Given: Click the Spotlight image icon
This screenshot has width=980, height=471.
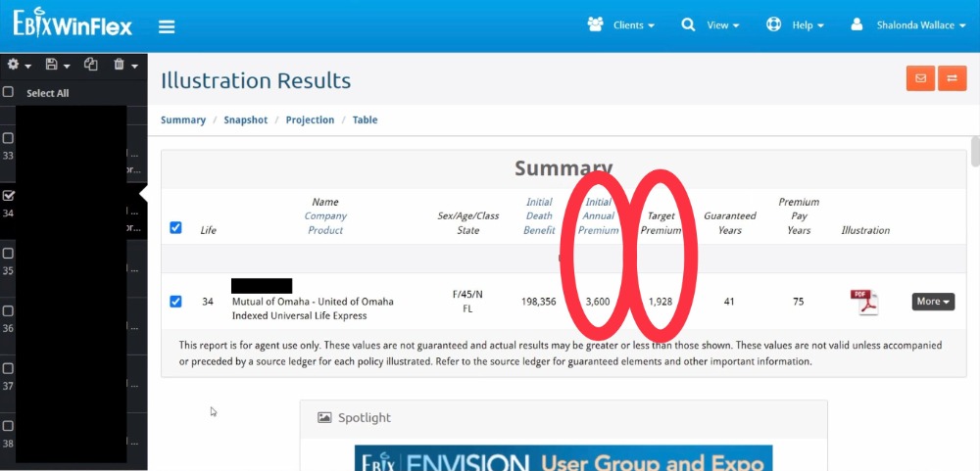Looking at the screenshot, I should pyautogui.click(x=324, y=418).
